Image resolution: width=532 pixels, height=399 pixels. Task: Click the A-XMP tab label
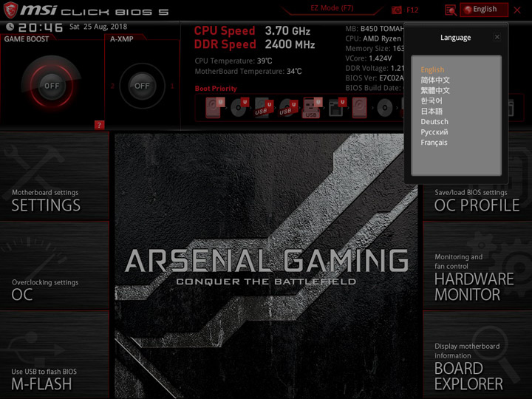[121, 39]
